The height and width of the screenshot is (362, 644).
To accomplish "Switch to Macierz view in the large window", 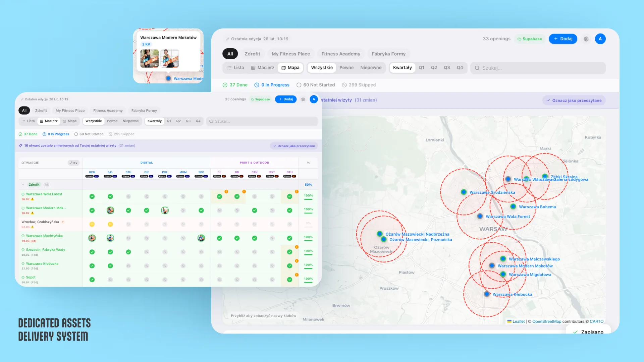I will point(263,68).
